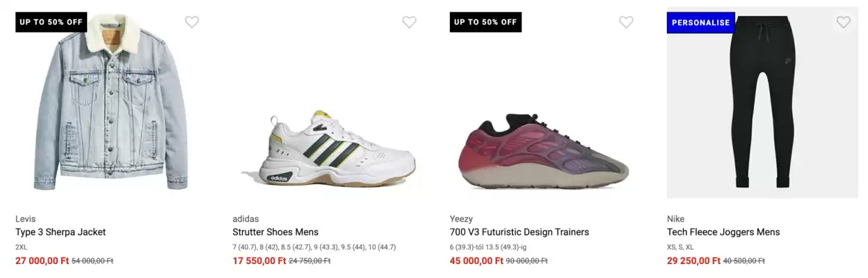Add adidas Strutter Shoes to wishlist
868x278 pixels.
(x=409, y=22)
